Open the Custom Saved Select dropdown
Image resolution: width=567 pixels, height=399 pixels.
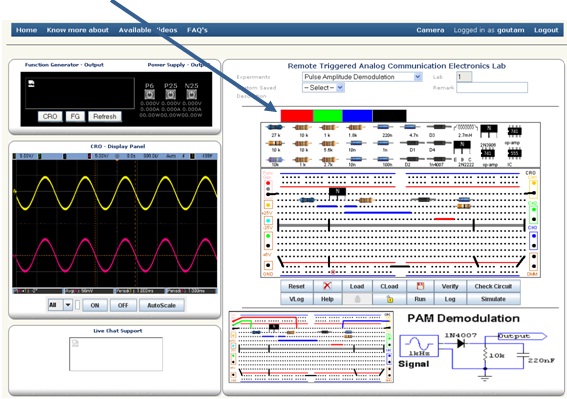point(323,88)
